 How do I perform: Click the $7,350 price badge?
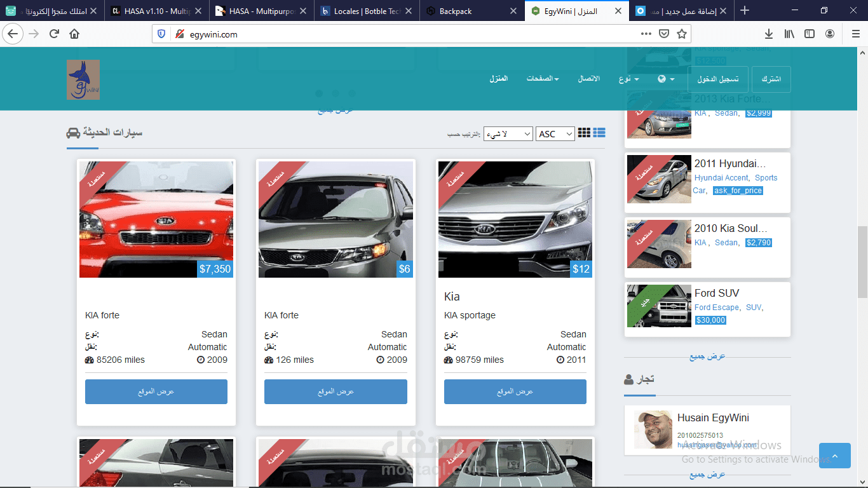tap(215, 269)
